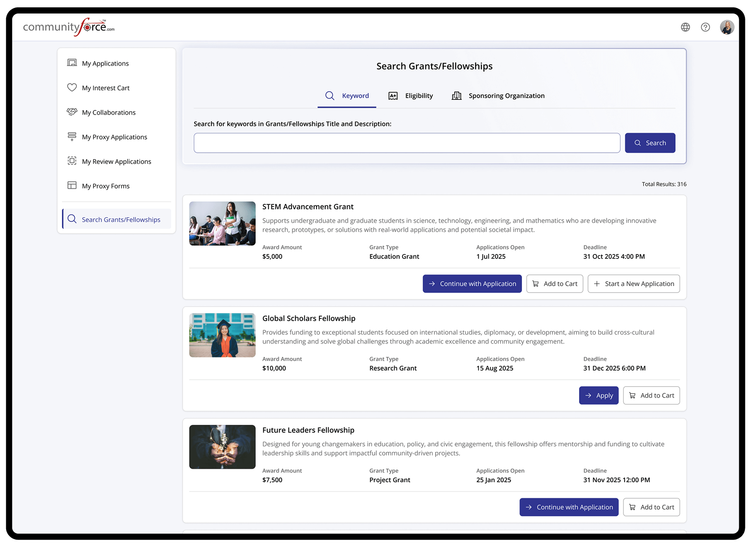Switch to the Sponsoring Organization tab
Viewport: 756px width, 545px height.
[498, 96]
